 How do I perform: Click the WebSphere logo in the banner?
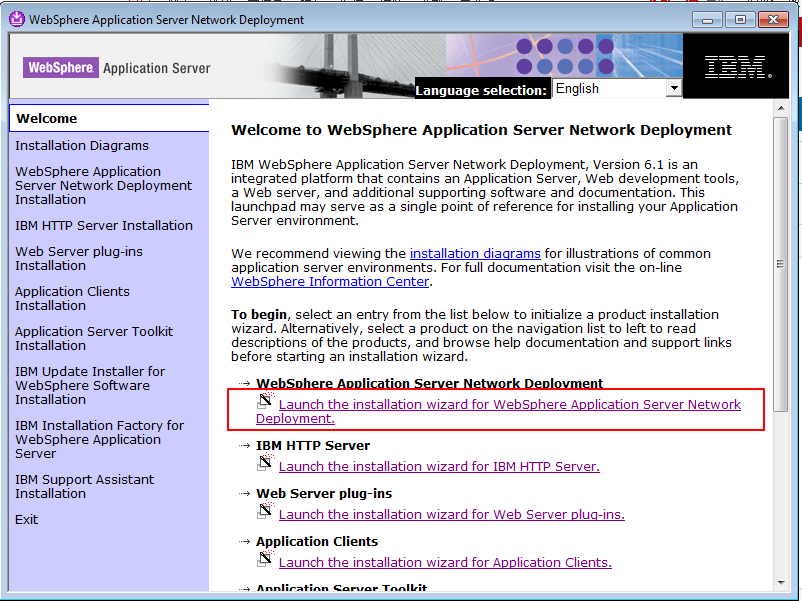click(61, 68)
